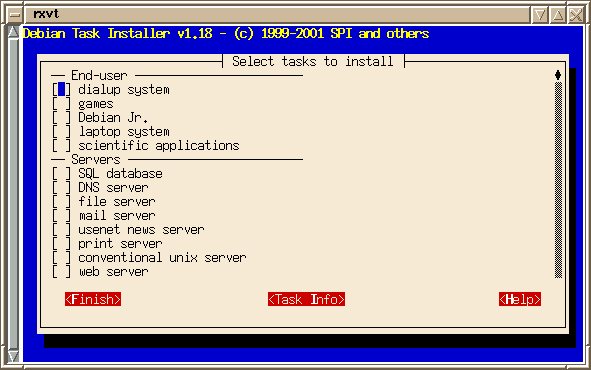
Task: Open Task Info for selected task
Action: [x=306, y=299]
